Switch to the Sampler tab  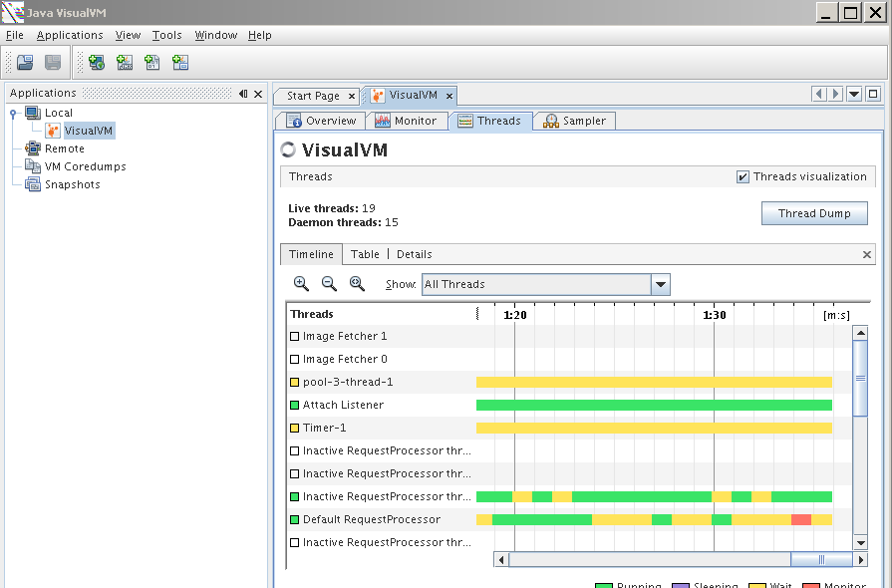pos(575,121)
